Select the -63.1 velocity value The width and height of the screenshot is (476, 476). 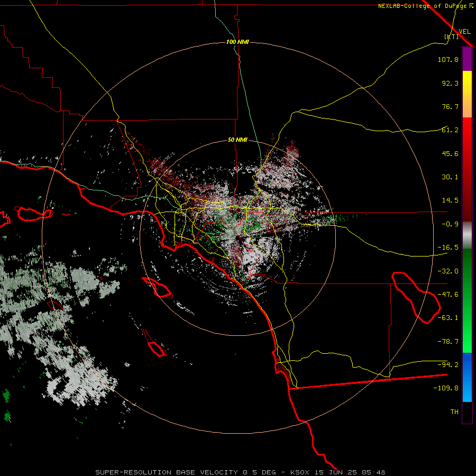pos(448,318)
